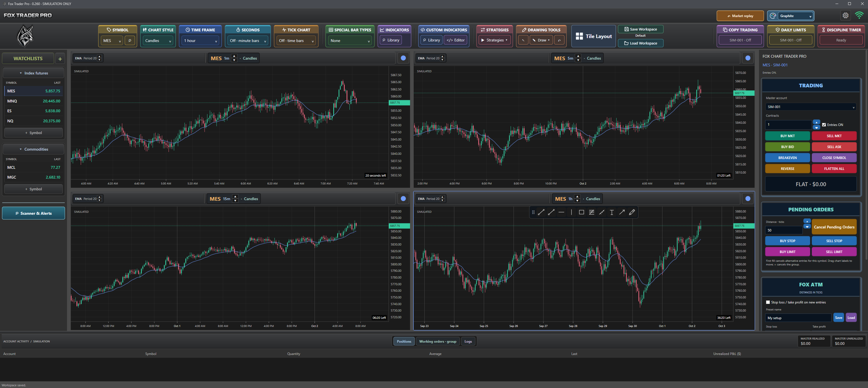Viewport: 868px width, 388px height.
Task: Select the vertical line drawing tool
Action: [571, 212]
